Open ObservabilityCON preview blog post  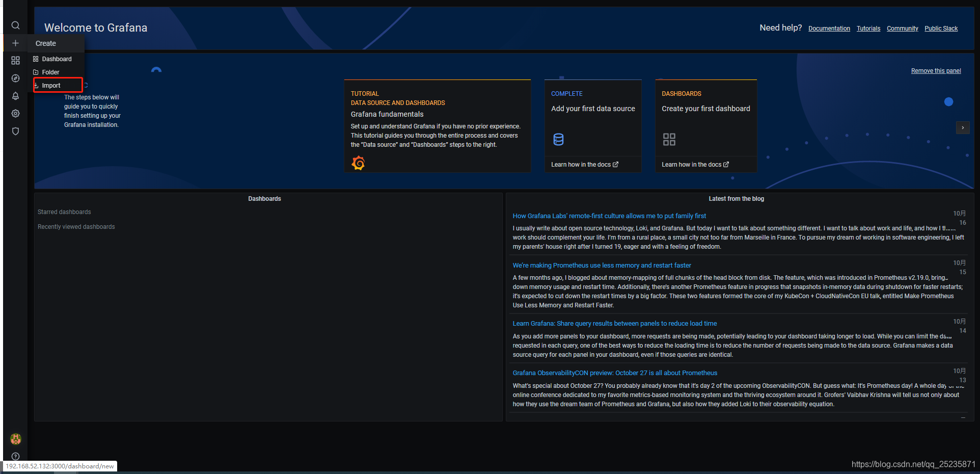pyautogui.click(x=614, y=373)
